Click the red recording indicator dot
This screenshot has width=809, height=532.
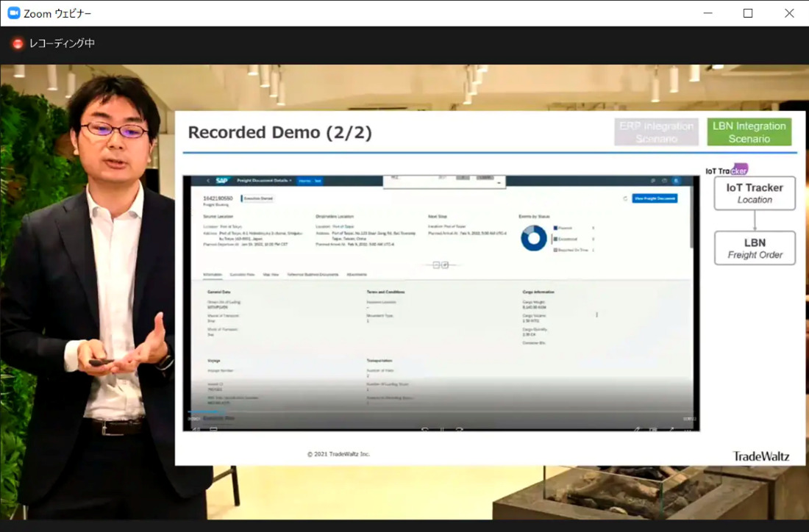click(x=18, y=44)
